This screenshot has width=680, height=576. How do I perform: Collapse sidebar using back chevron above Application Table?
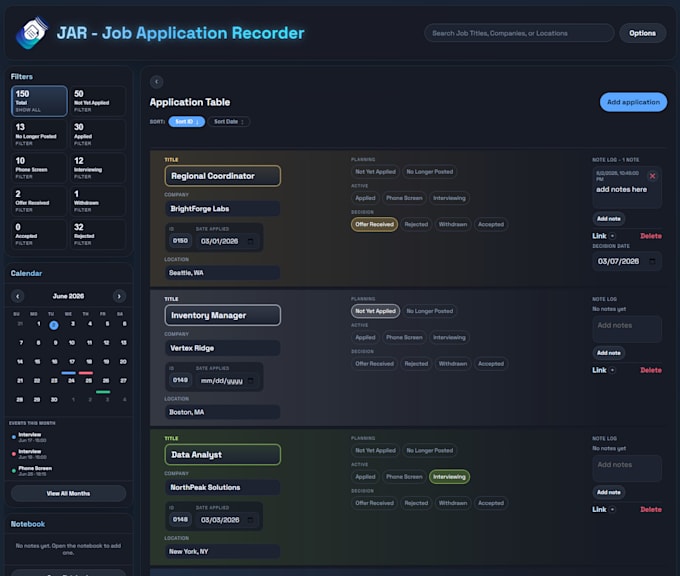157,82
